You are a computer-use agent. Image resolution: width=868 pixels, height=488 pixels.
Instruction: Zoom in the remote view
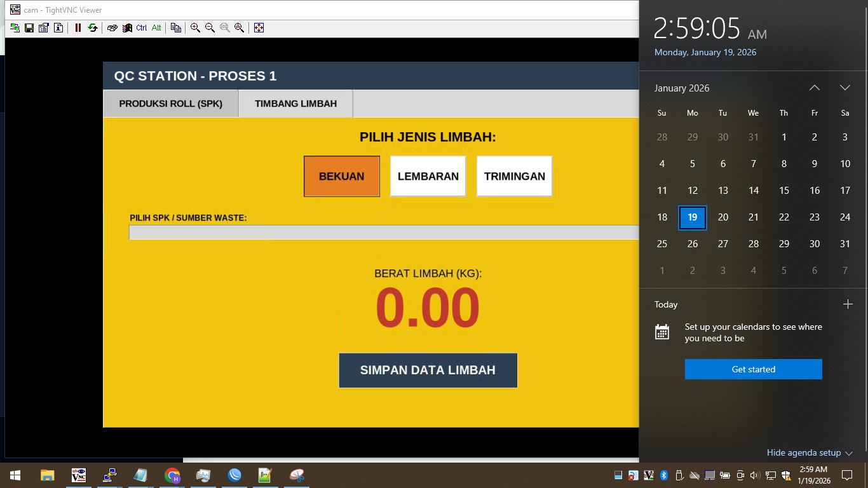(x=195, y=28)
